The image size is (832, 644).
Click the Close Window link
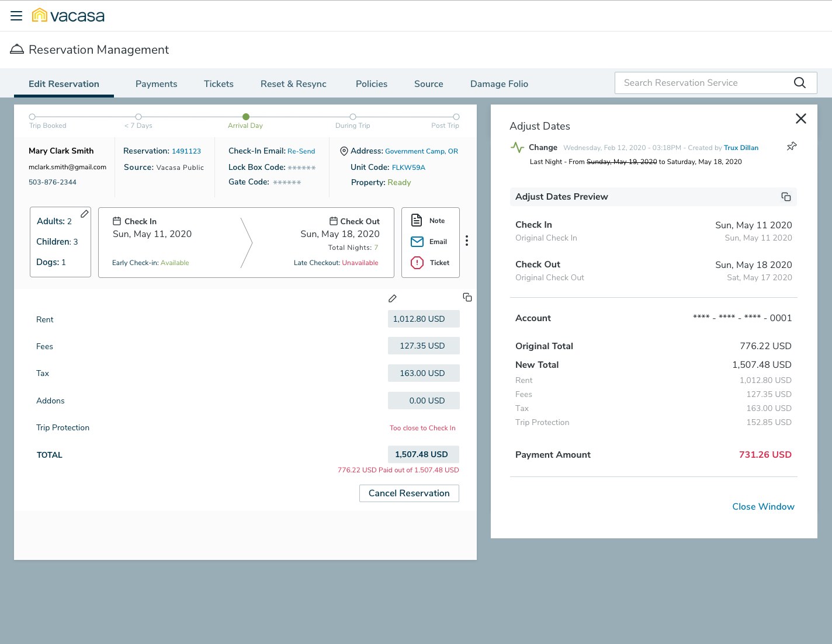pyautogui.click(x=763, y=507)
